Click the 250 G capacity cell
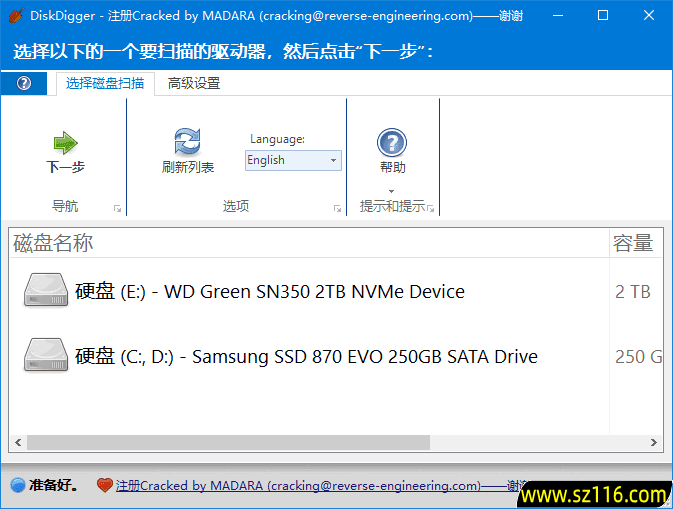The height and width of the screenshot is (509, 673). click(638, 357)
